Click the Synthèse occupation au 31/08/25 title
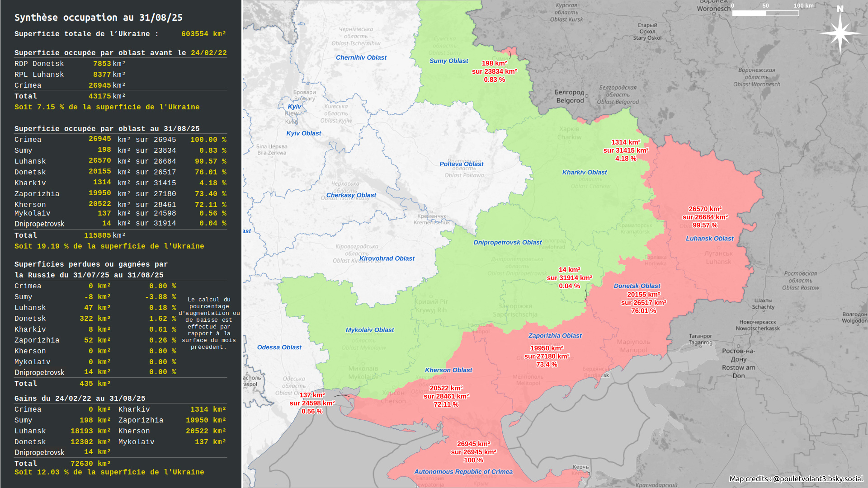 [99, 18]
